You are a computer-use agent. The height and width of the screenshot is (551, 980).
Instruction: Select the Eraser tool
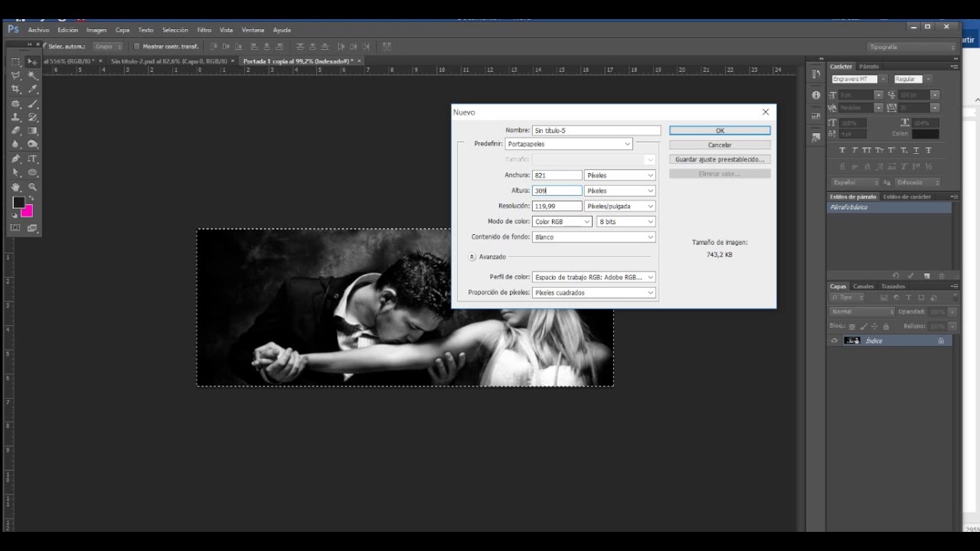point(15,131)
